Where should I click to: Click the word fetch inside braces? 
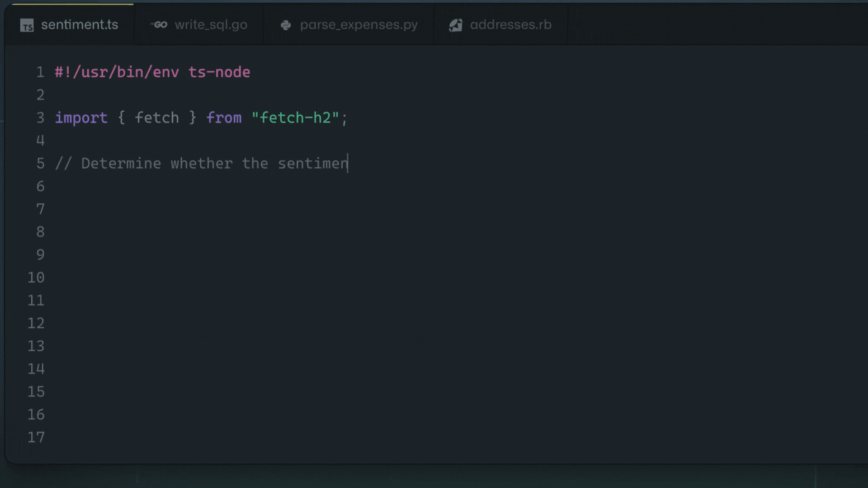[x=157, y=118]
